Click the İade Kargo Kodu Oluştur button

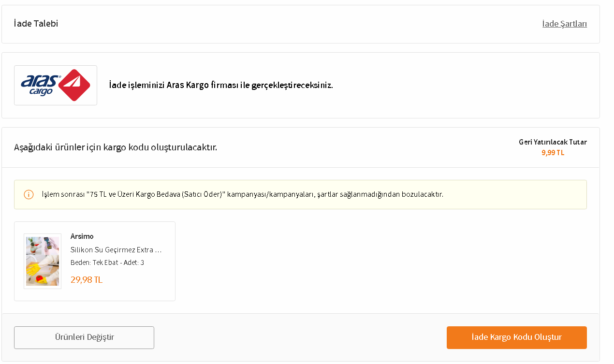click(516, 337)
